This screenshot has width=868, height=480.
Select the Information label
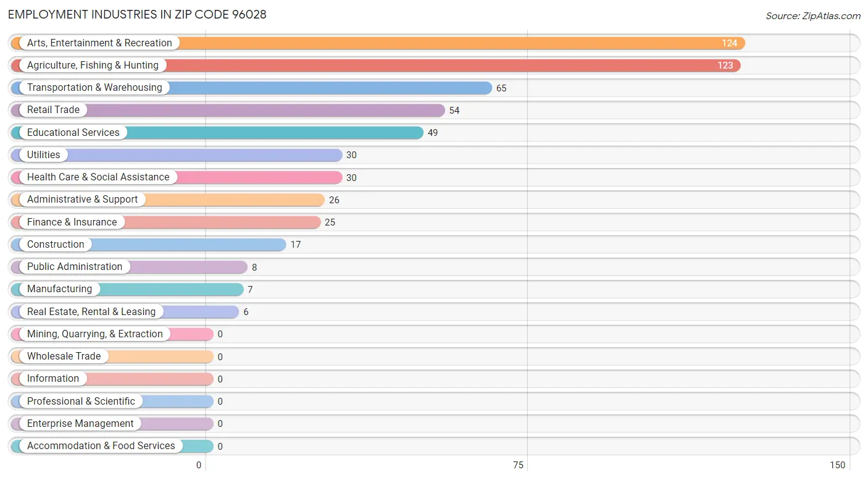point(53,379)
